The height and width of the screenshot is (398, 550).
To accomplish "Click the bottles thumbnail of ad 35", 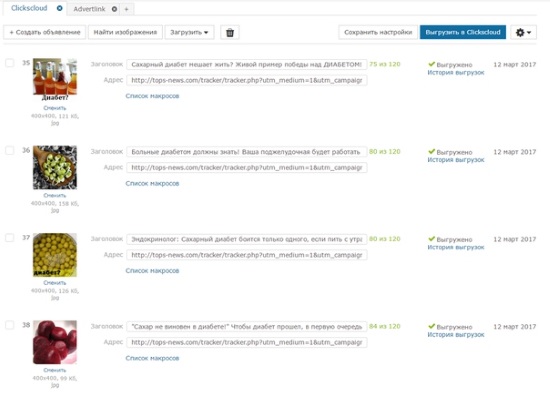I will click(55, 77).
